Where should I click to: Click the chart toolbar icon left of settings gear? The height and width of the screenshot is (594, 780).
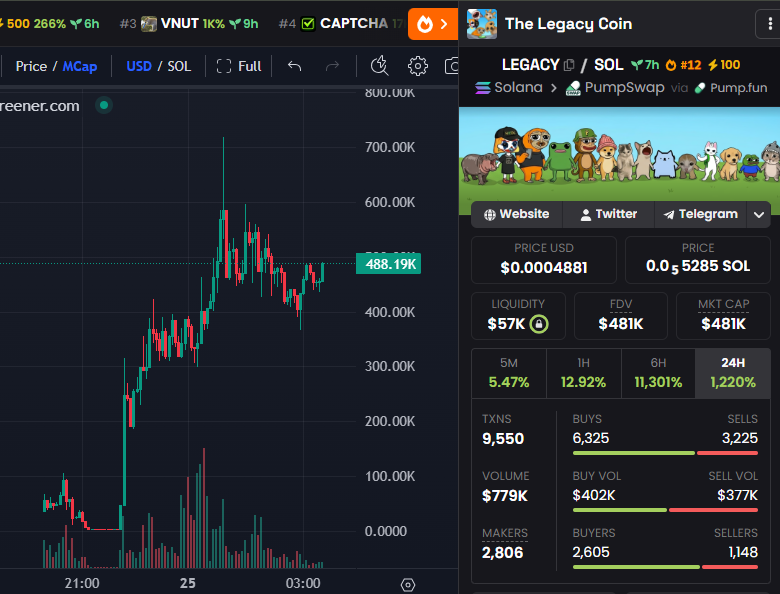click(380, 66)
